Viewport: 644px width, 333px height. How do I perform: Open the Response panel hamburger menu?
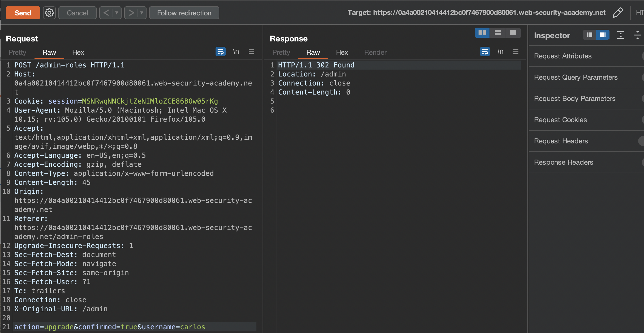click(516, 52)
